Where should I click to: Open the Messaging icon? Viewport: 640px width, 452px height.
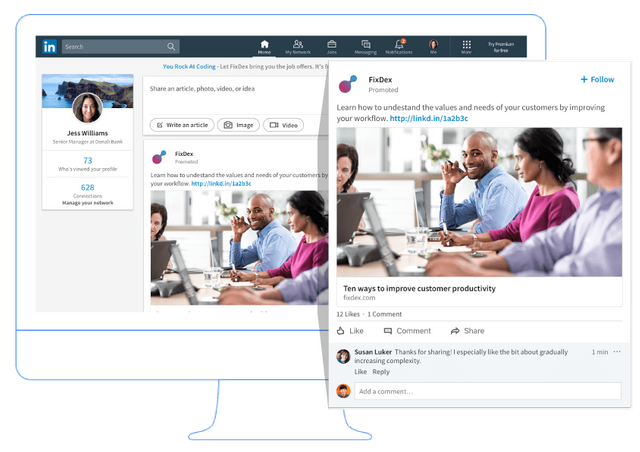[366, 47]
